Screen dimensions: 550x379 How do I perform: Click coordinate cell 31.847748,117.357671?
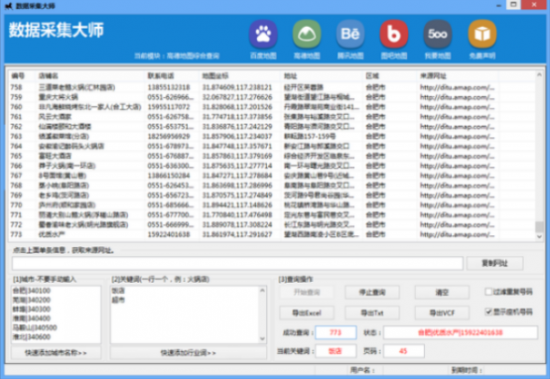237,146
